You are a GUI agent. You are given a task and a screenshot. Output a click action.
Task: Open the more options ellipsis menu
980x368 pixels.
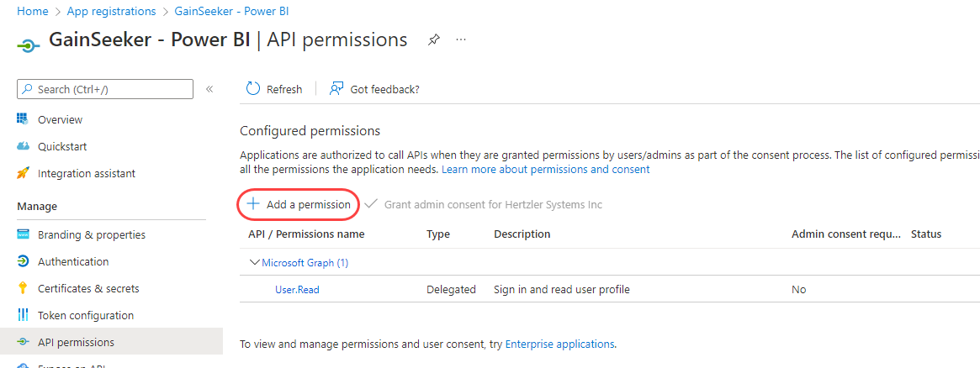point(461,40)
